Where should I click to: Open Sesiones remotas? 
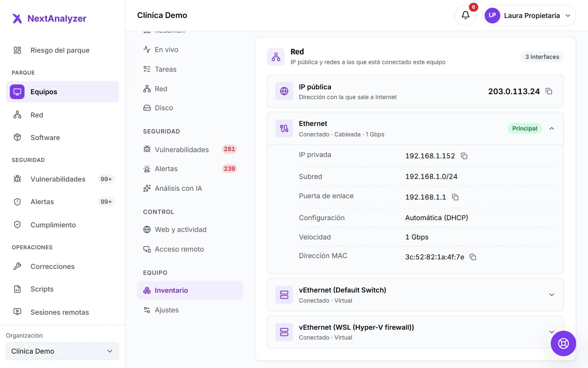[x=62, y=312]
